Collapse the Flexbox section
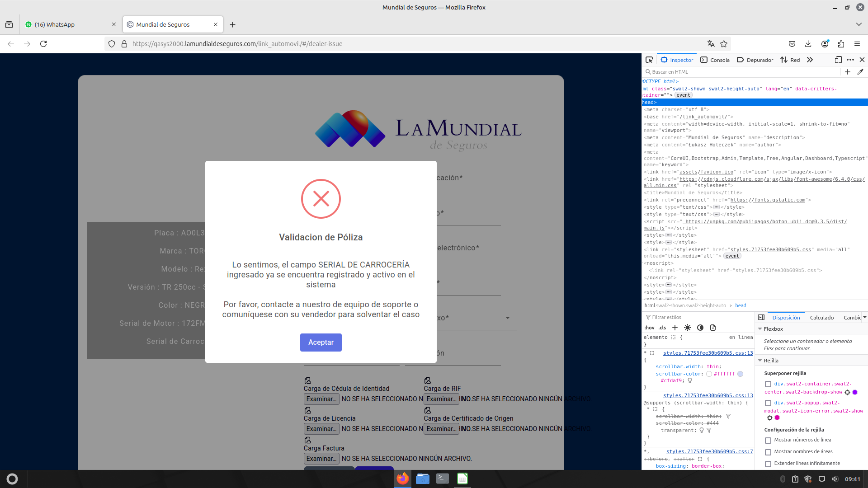 point(760,329)
